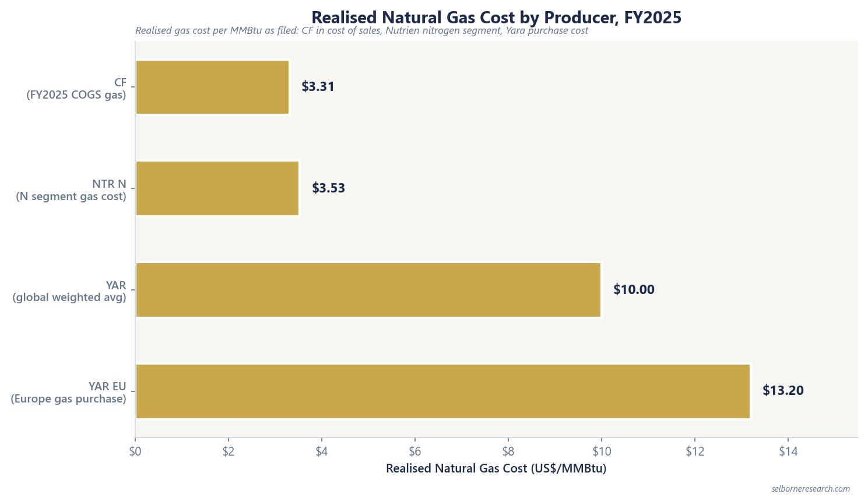Click the $2 x-axis tick label
868x504 pixels.
(x=229, y=452)
